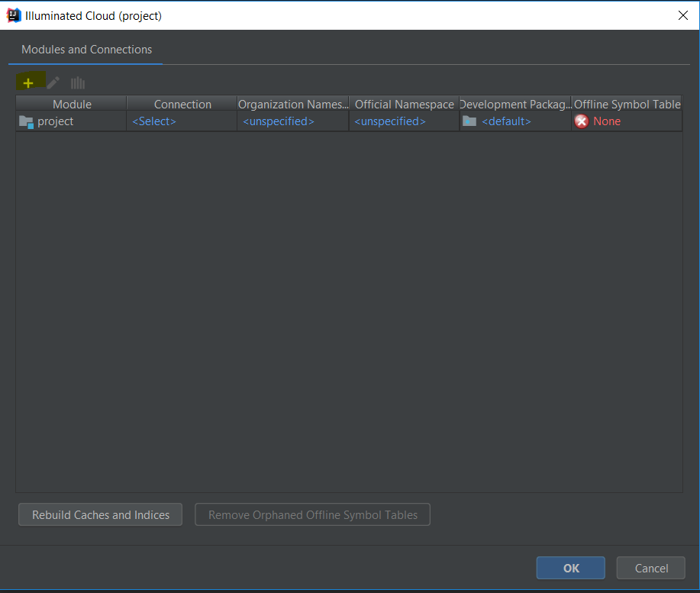Click the yellow plus Add icon
The height and width of the screenshot is (593, 700).
(x=28, y=83)
